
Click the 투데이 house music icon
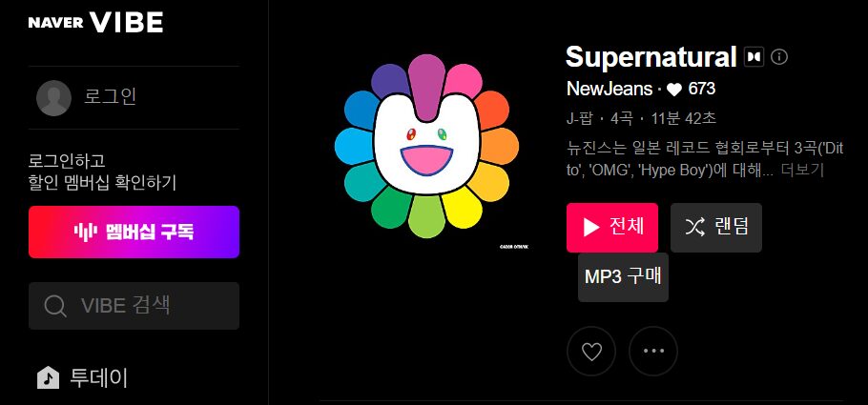click(48, 378)
